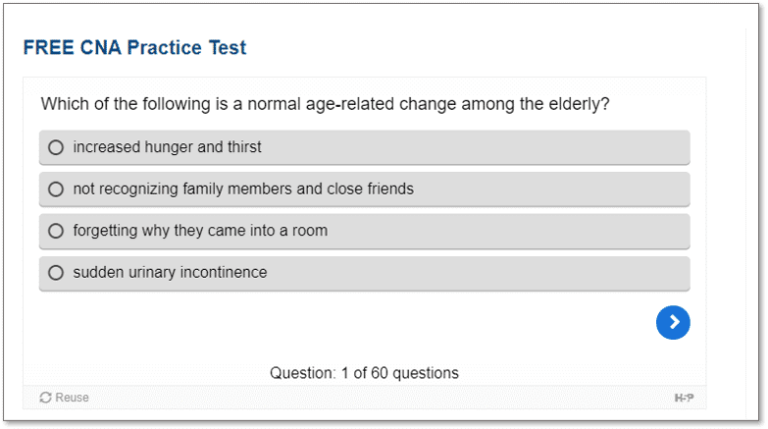Choose the answer text 'sudden urinary incontinence'
Screen dimensions: 768x429
[170, 272]
